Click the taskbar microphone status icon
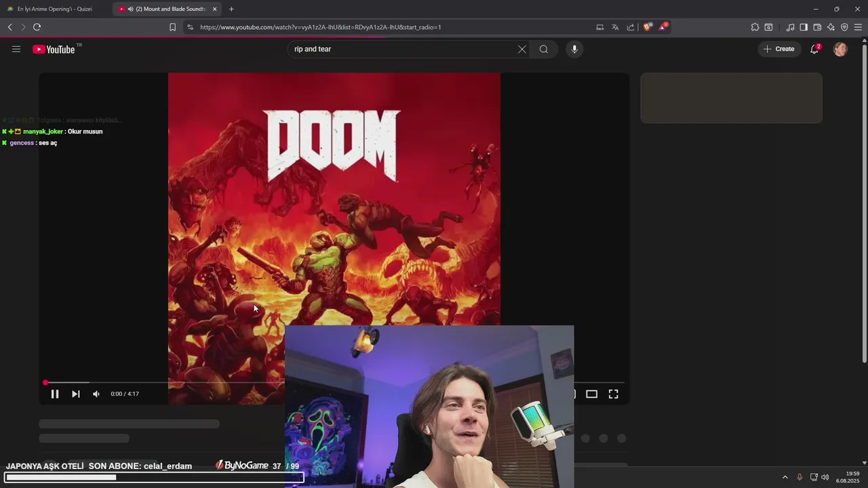 pos(800,477)
